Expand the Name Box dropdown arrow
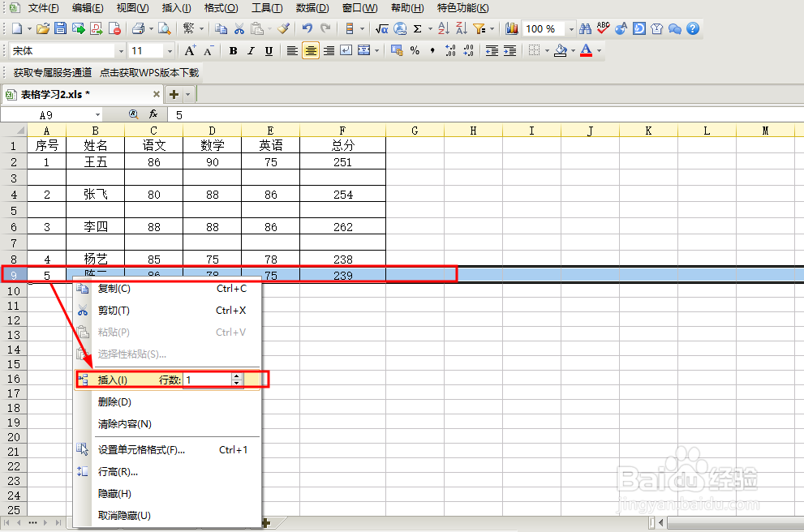The image size is (804, 532). point(97,115)
